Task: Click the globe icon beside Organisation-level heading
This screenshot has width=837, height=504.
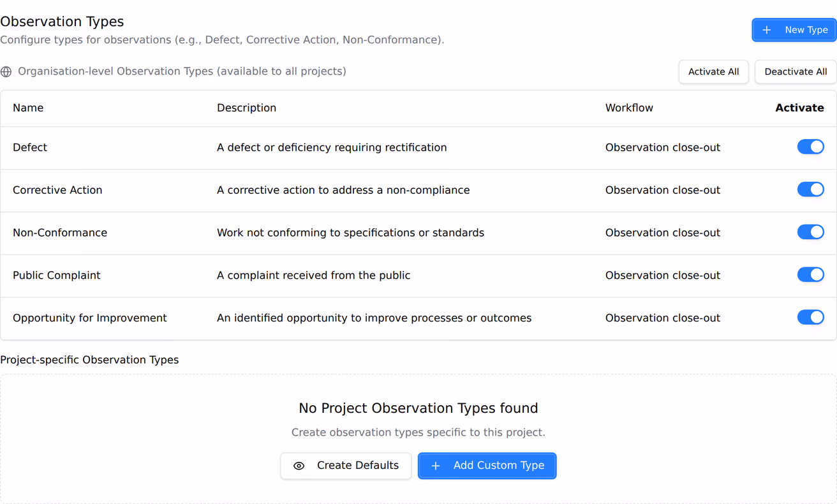Action: (x=6, y=71)
